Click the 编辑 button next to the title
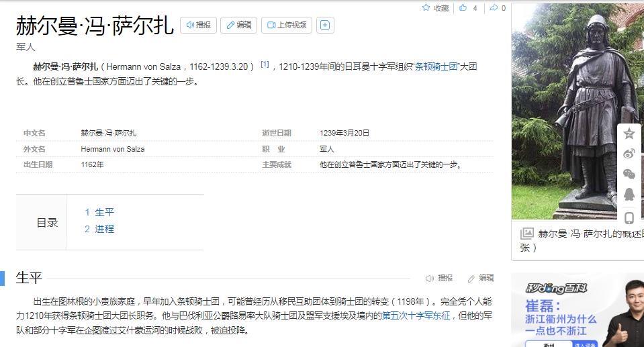Viewport: 644px width, 347px height. coord(238,25)
